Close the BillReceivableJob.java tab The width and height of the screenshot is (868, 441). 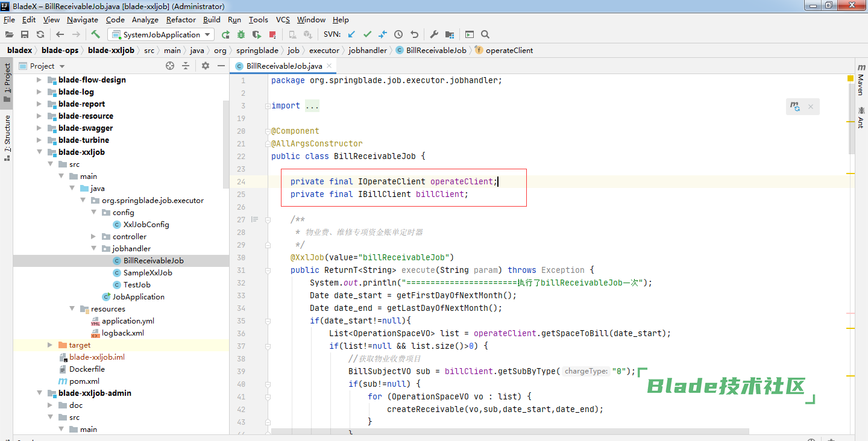point(329,66)
